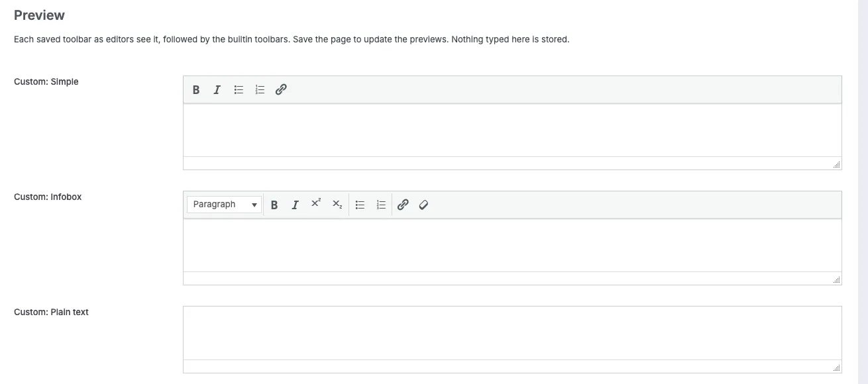Image resolution: width=868 pixels, height=384 pixels.
Task: Grab resize handle of Custom: Plain text editor
Action: tap(837, 367)
